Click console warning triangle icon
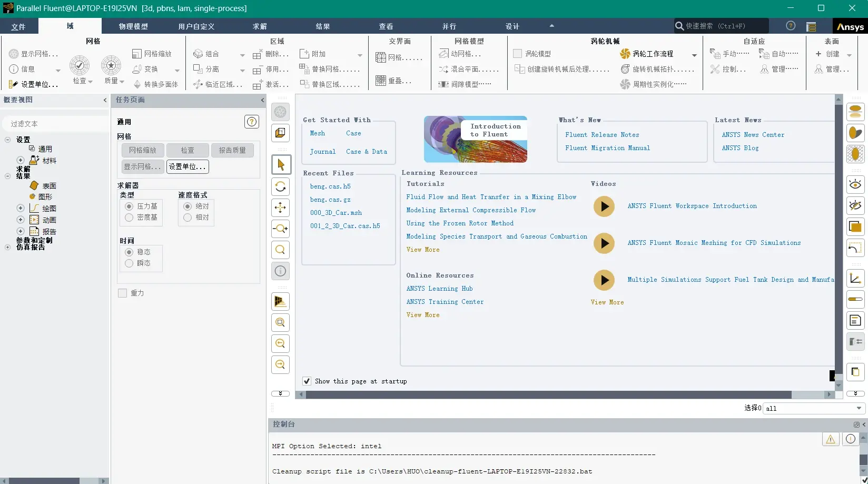868x484 pixels. coord(831,439)
